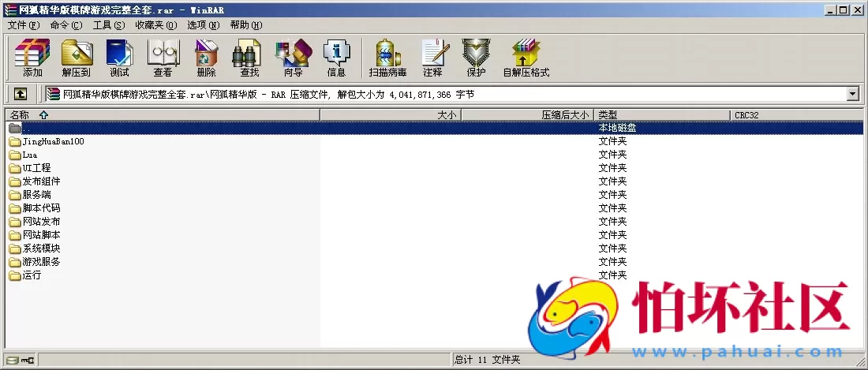This screenshot has height=370, width=868.
Task: Click the disk drive icon in status bar
Action: pyautogui.click(x=13, y=360)
